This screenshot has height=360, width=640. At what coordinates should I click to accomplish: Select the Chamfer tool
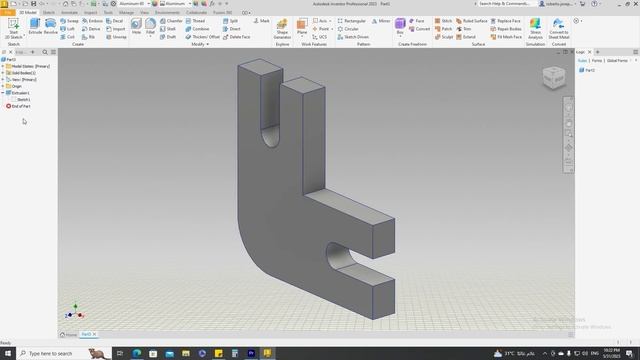tap(171, 21)
